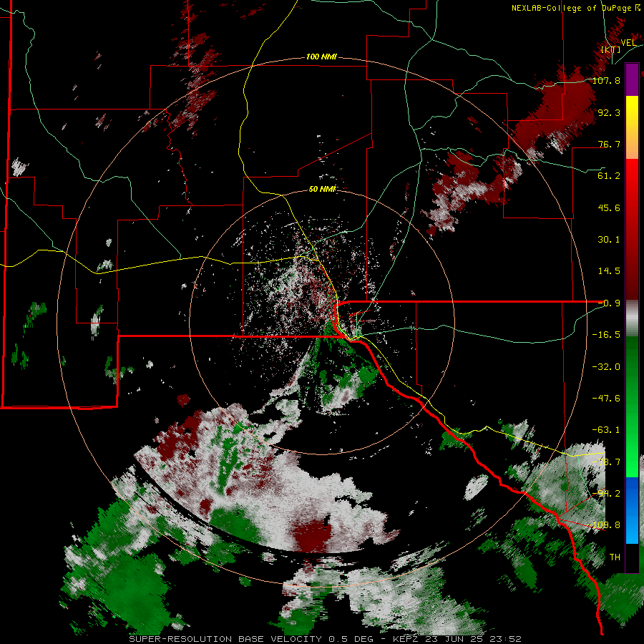Select the -16.5 scale value
The width and height of the screenshot is (644, 644).
606,335
